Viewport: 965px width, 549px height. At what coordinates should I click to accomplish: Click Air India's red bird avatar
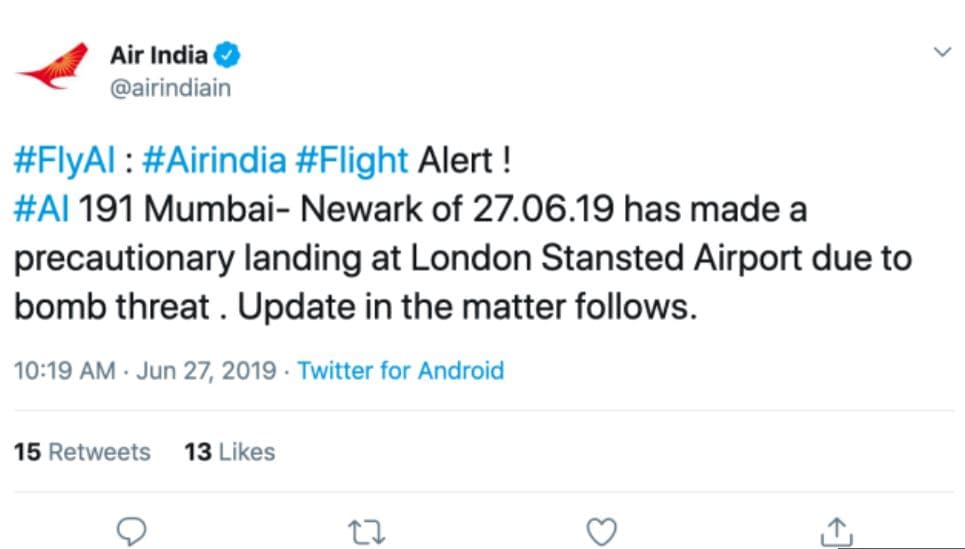click(53, 66)
